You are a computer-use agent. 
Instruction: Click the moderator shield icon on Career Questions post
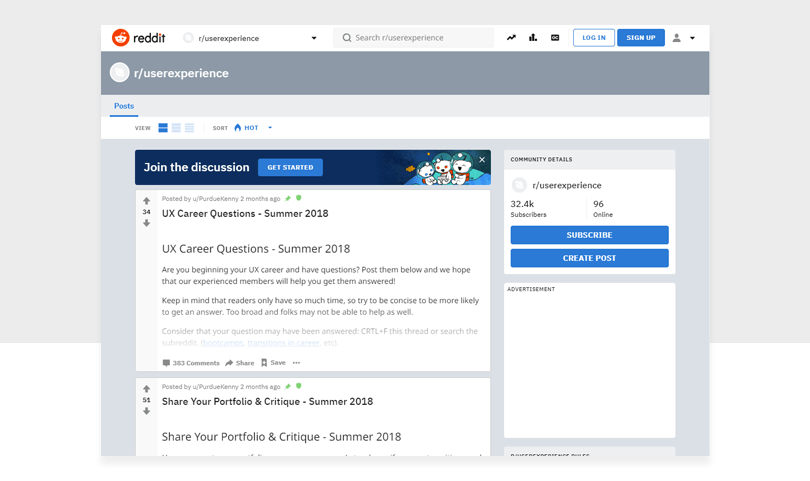299,198
